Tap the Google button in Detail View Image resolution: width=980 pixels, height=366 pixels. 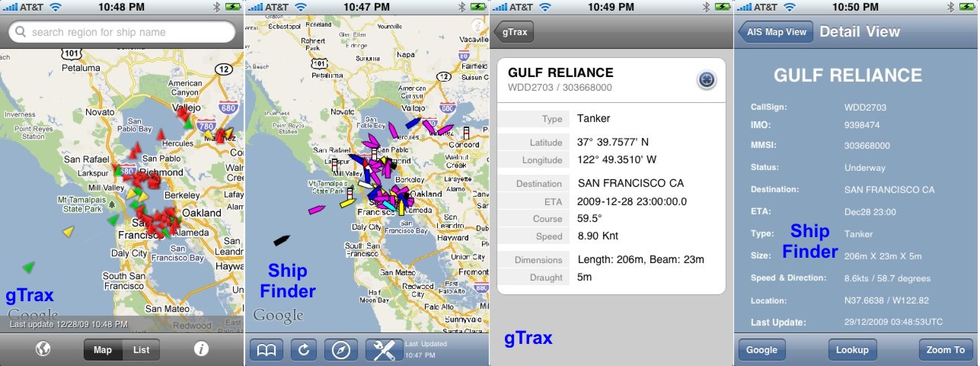[761, 350]
